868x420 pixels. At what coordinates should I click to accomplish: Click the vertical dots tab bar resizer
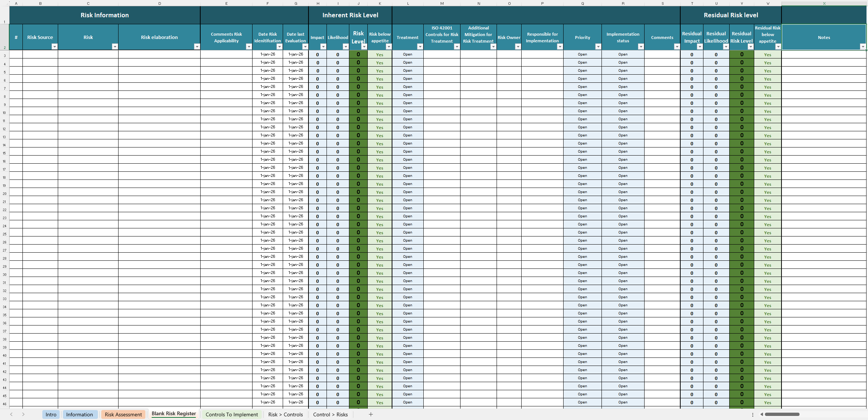point(752,414)
